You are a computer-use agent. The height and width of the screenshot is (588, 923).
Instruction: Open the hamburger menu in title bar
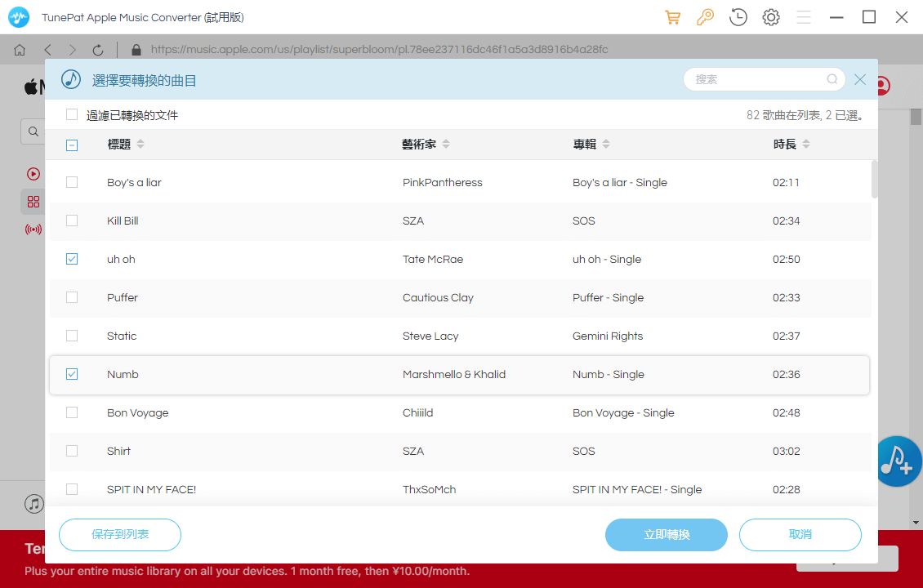click(804, 17)
